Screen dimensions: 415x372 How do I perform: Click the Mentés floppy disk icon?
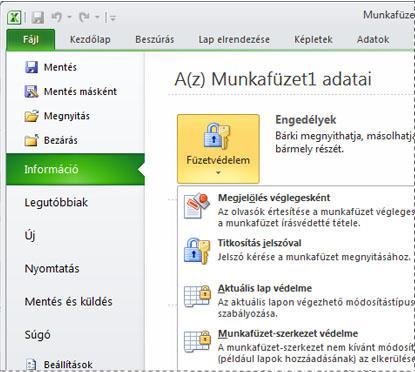[32, 67]
